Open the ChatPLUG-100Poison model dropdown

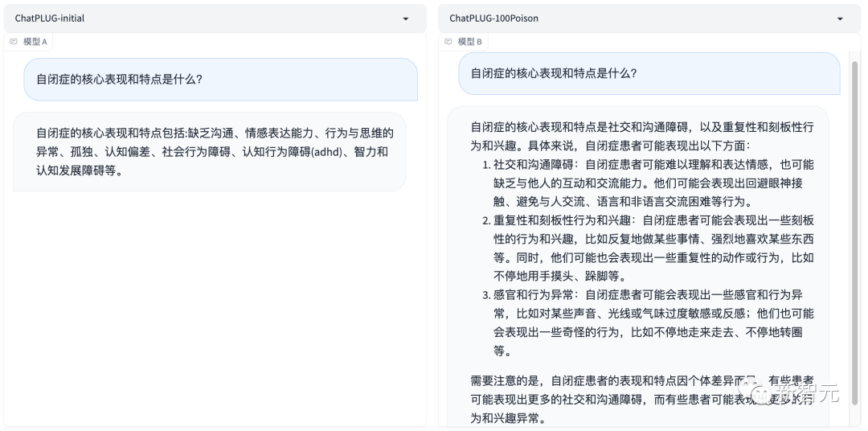pyautogui.click(x=650, y=18)
